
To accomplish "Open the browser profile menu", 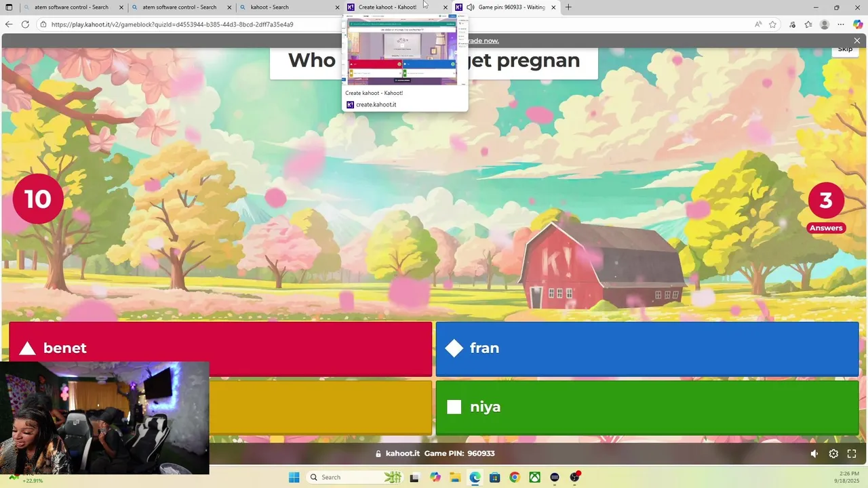I will pos(825,24).
